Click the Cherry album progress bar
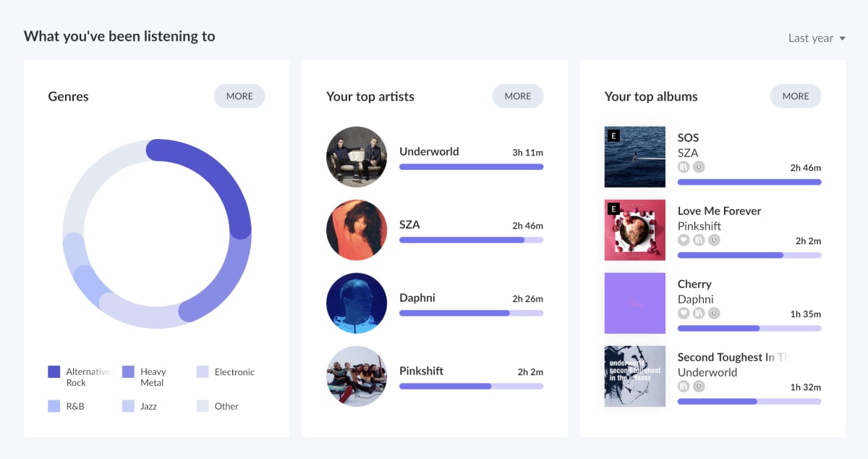868x459 pixels. pyautogui.click(x=749, y=328)
